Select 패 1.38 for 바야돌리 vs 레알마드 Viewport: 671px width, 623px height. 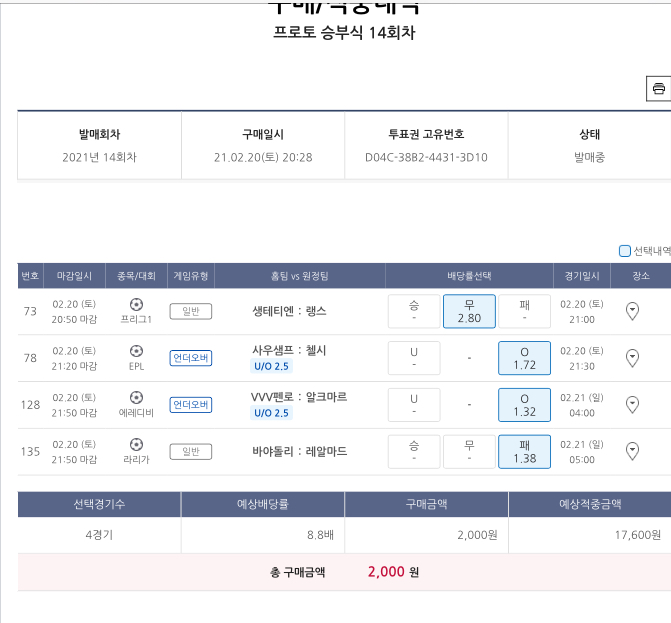(524, 451)
